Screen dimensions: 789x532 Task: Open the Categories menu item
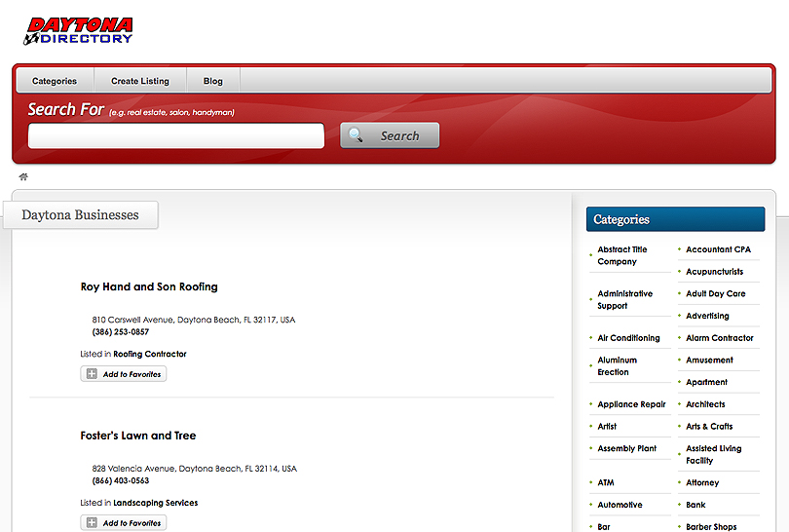tap(54, 81)
